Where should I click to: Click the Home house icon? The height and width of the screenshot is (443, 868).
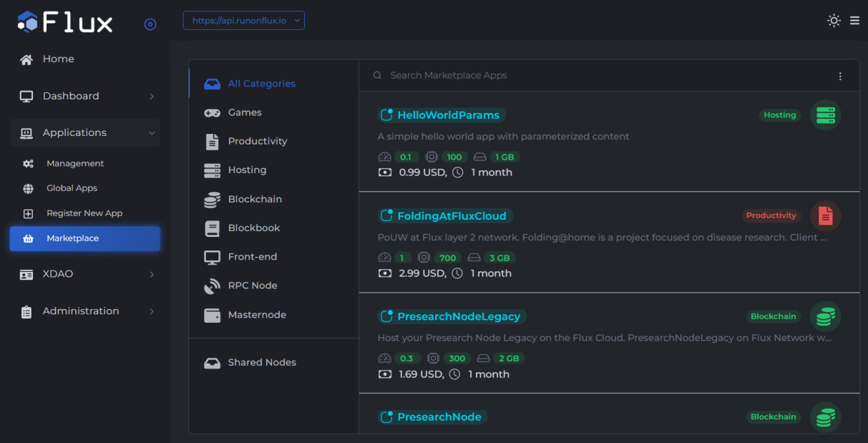tap(26, 59)
